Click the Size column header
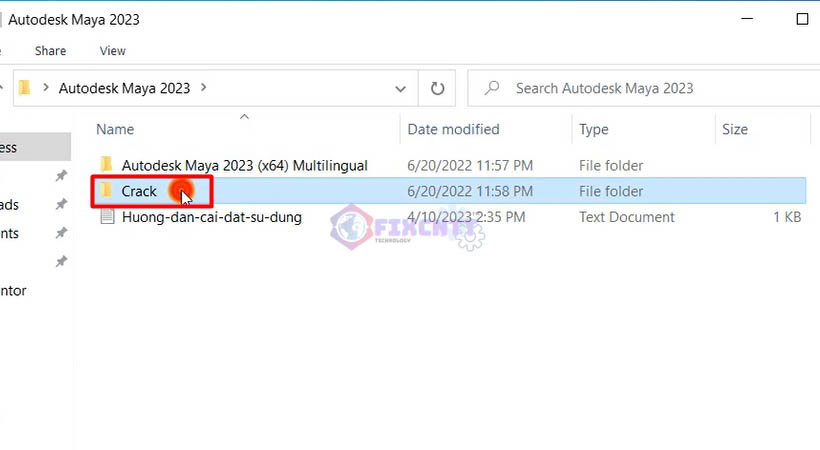This screenshot has width=820, height=450. click(x=735, y=129)
